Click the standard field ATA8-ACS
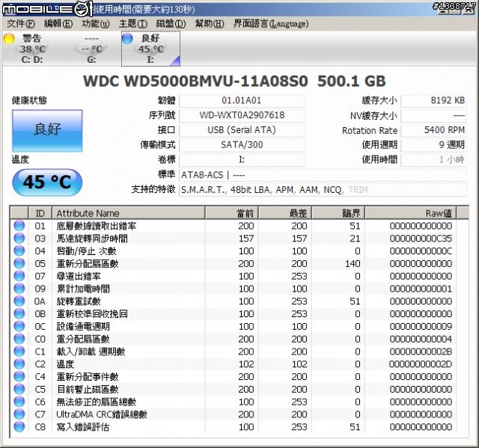The height and width of the screenshot is (448, 479). coord(323,175)
